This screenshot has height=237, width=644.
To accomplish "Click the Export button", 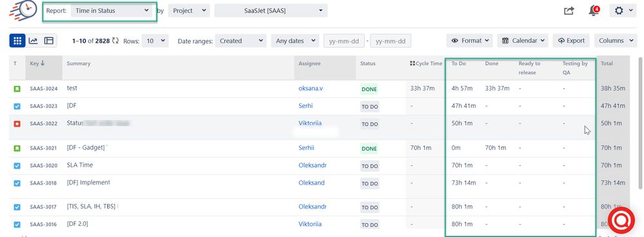I will point(571,41).
